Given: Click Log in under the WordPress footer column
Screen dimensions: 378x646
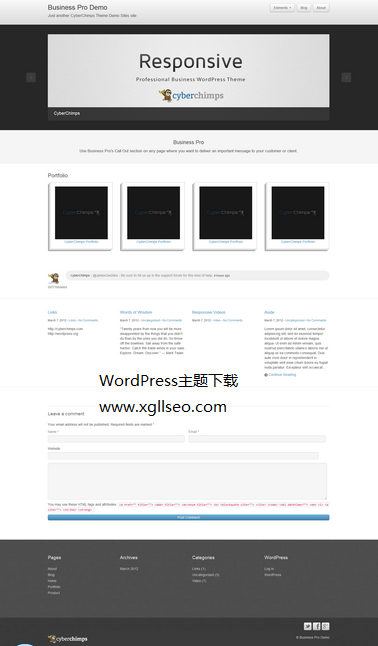Looking at the screenshot, I should coord(269,569).
